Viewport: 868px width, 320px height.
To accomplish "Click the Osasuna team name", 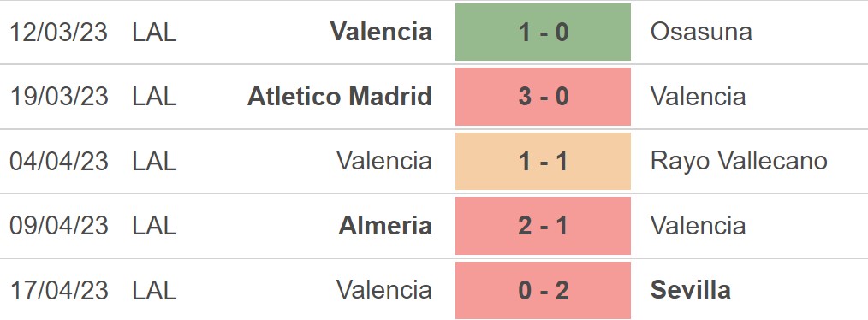I will click(701, 33).
